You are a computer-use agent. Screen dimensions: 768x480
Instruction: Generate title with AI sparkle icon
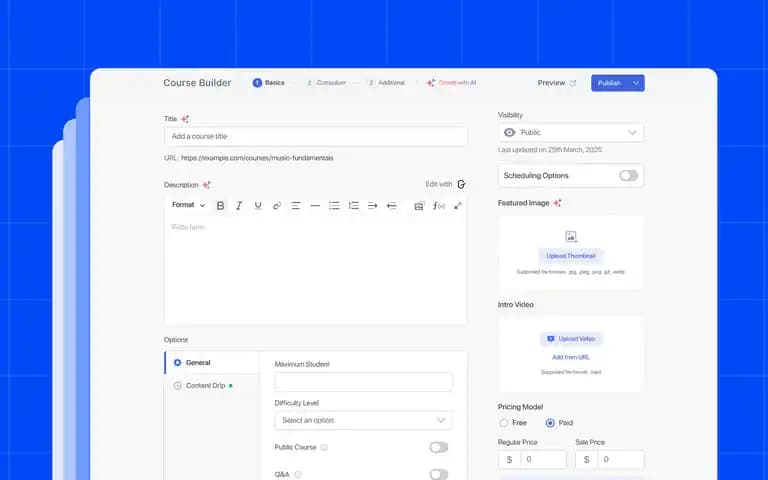click(185, 119)
